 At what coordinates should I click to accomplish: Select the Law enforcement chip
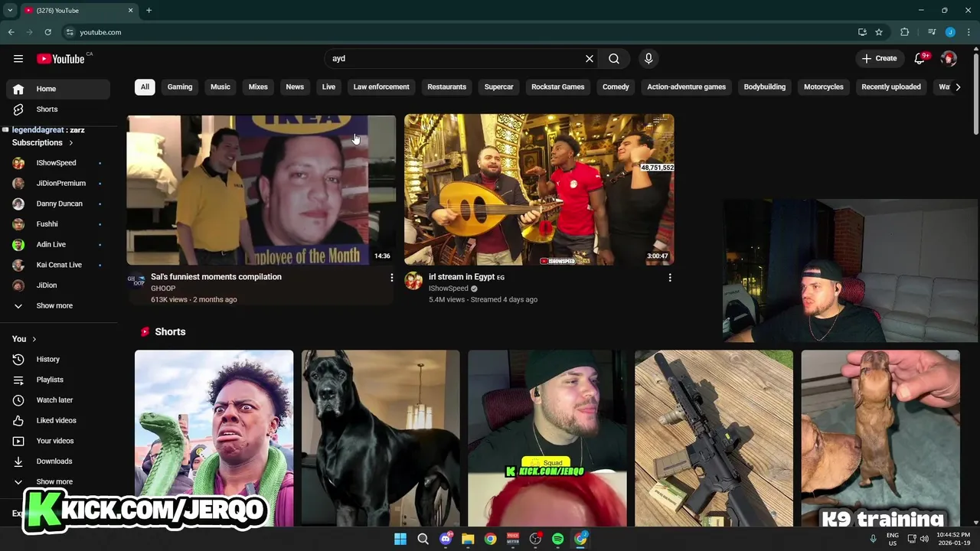[x=381, y=87]
